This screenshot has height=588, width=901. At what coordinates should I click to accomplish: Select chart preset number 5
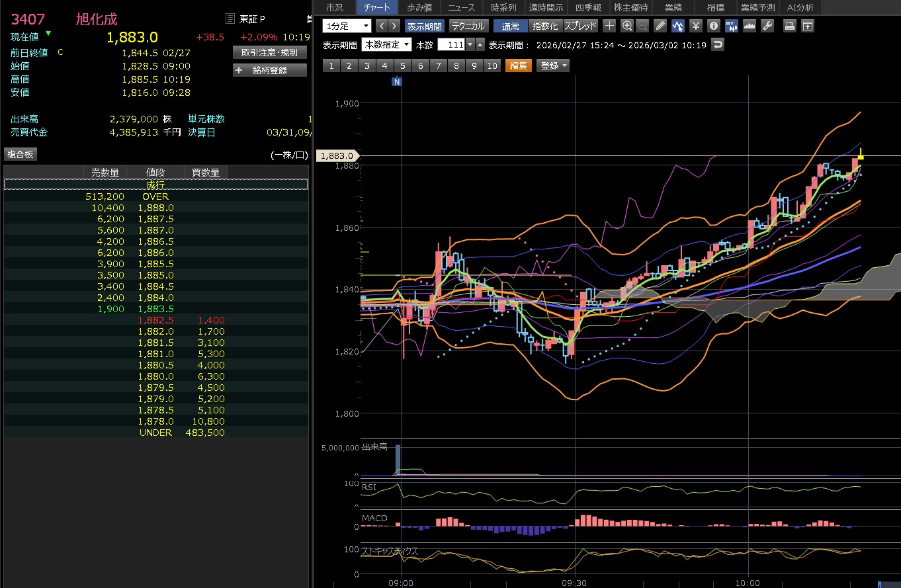pos(402,65)
